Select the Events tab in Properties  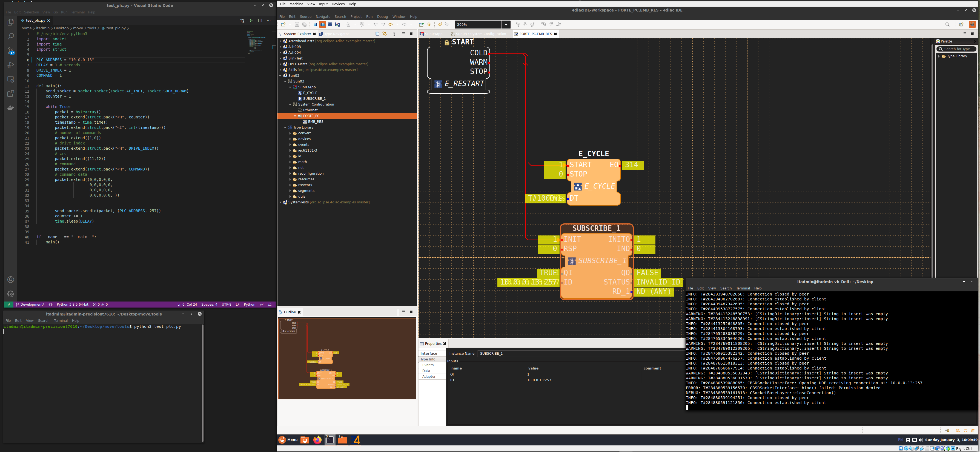428,365
